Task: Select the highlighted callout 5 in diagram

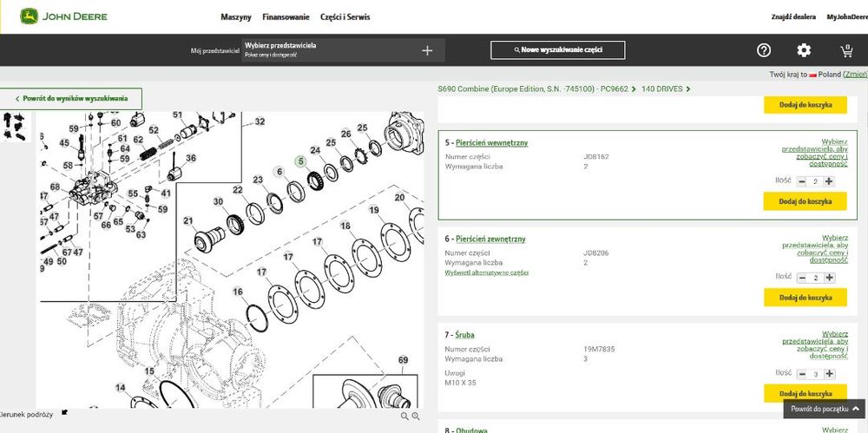Action: coord(300,161)
